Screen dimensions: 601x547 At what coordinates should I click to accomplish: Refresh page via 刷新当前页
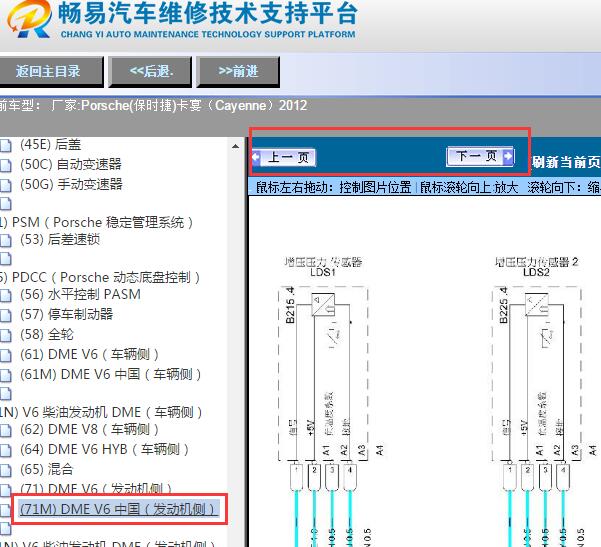566,162
